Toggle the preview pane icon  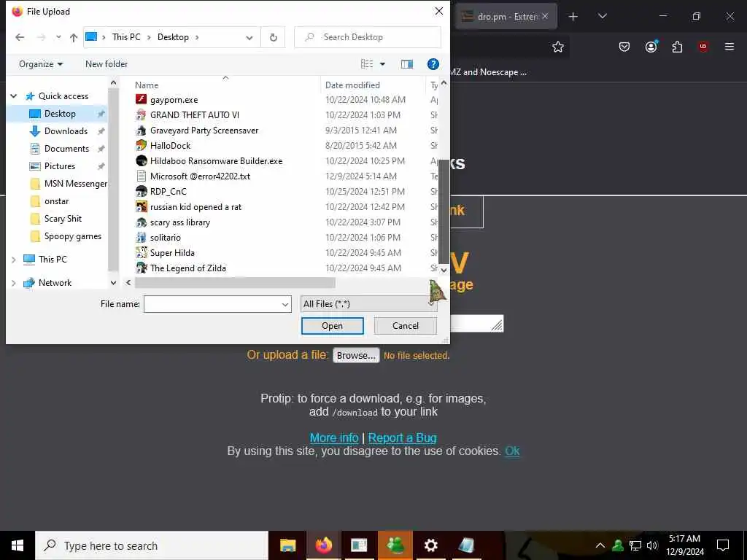[x=407, y=64]
